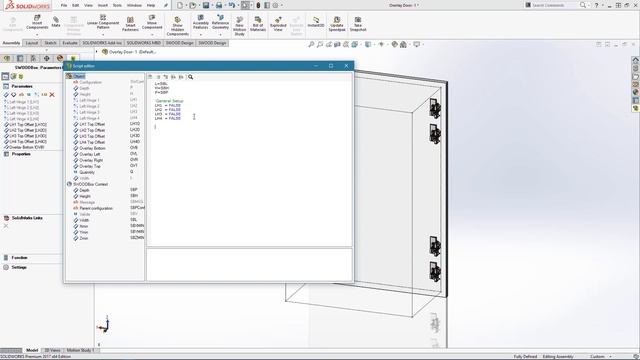Select the Mate tool
The image size is (640, 360).
56,22
